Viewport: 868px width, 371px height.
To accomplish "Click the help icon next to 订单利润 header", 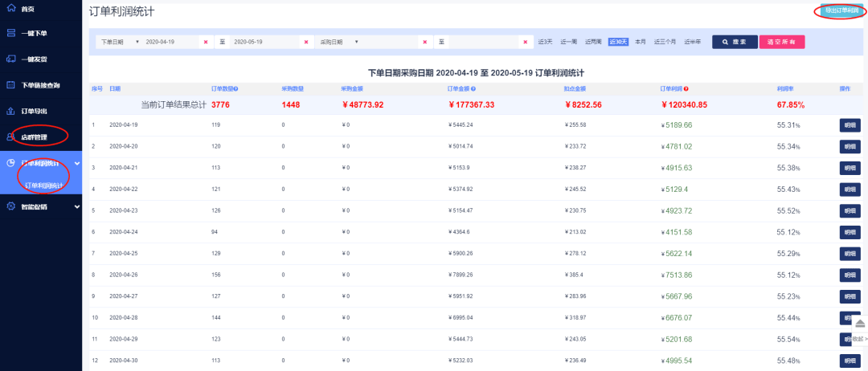I will click(686, 88).
